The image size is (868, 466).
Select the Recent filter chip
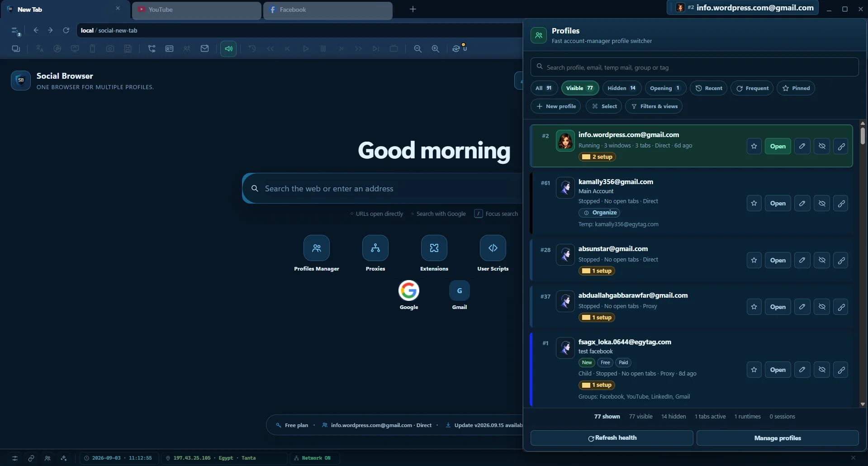tap(708, 88)
